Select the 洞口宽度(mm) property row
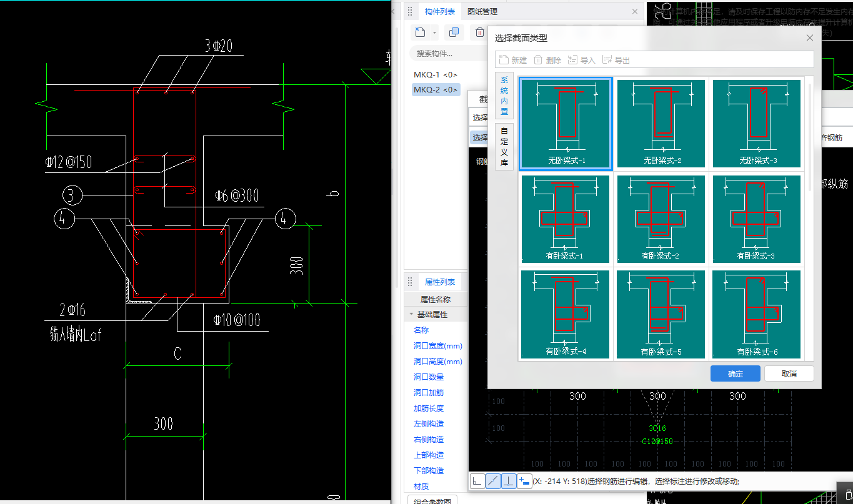The image size is (853, 504). click(x=436, y=345)
